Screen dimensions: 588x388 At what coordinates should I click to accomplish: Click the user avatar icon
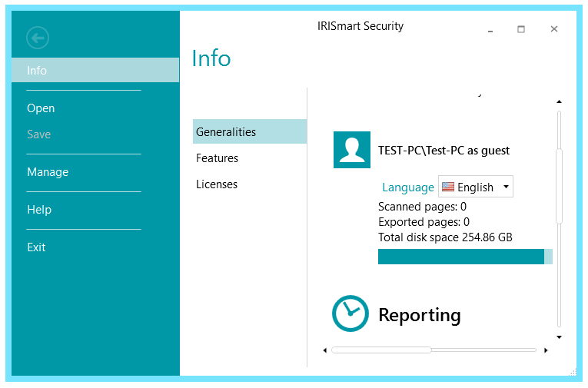click(x=352, y=150)
